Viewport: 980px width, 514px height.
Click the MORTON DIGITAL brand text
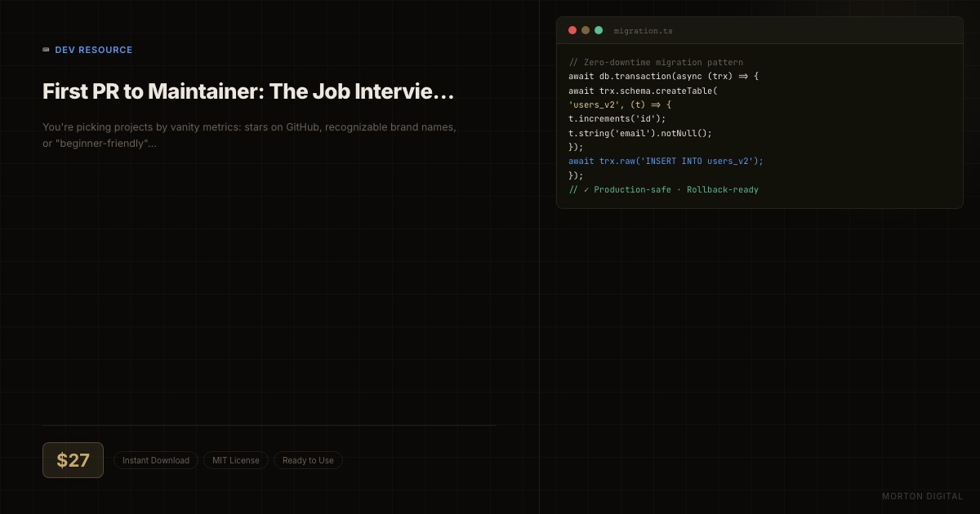[923, 496]
